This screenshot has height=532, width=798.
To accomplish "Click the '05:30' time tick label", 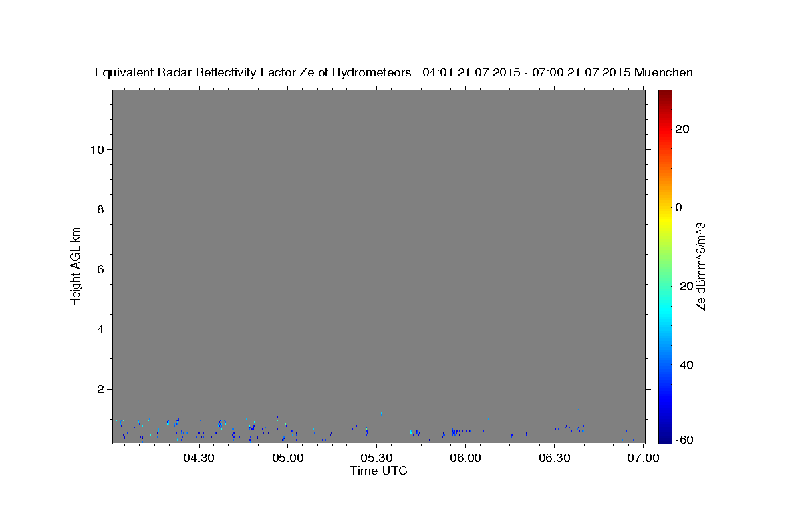I will pos(376,458).
